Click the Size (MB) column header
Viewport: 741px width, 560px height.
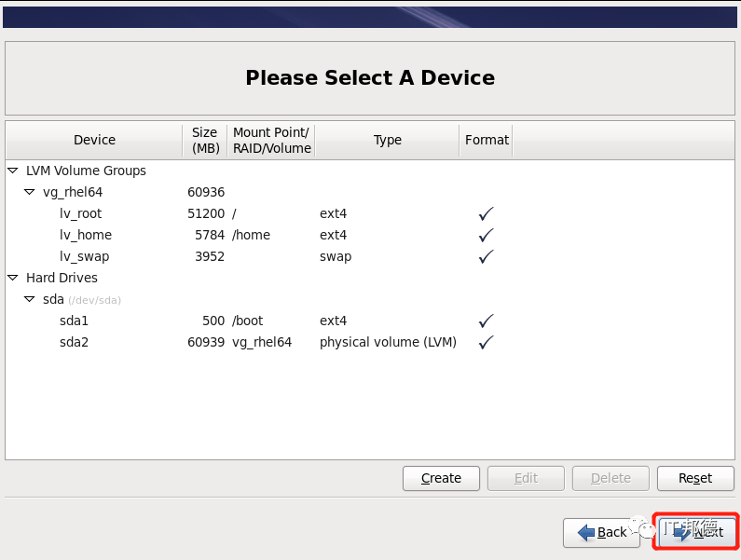(x=205, y=140)
